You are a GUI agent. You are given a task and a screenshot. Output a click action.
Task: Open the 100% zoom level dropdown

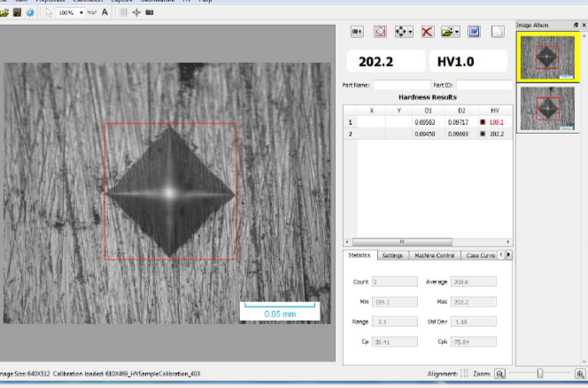tap(81, 12)
